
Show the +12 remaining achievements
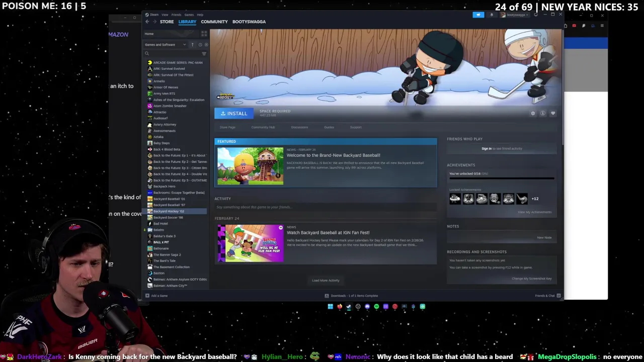535,199
